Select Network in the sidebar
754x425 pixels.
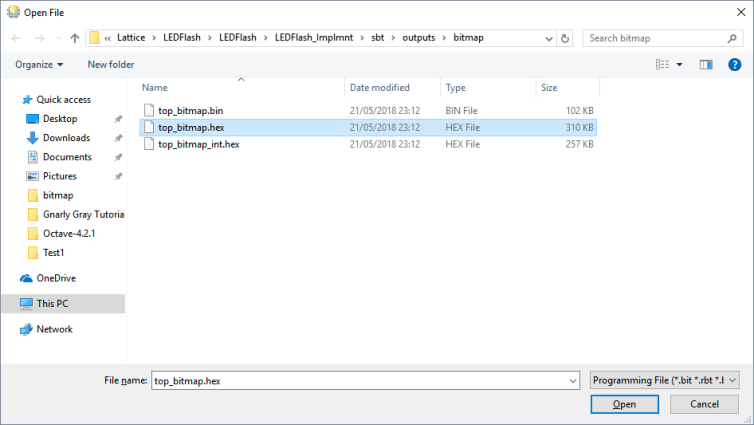54,329
